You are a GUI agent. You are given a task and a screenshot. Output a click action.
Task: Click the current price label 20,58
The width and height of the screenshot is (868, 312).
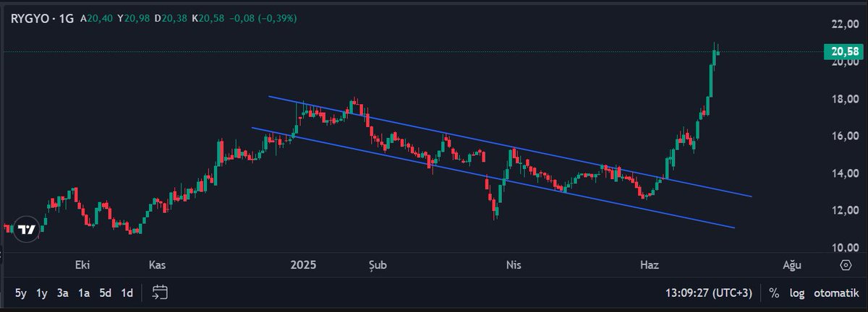[x=845, y=51]
